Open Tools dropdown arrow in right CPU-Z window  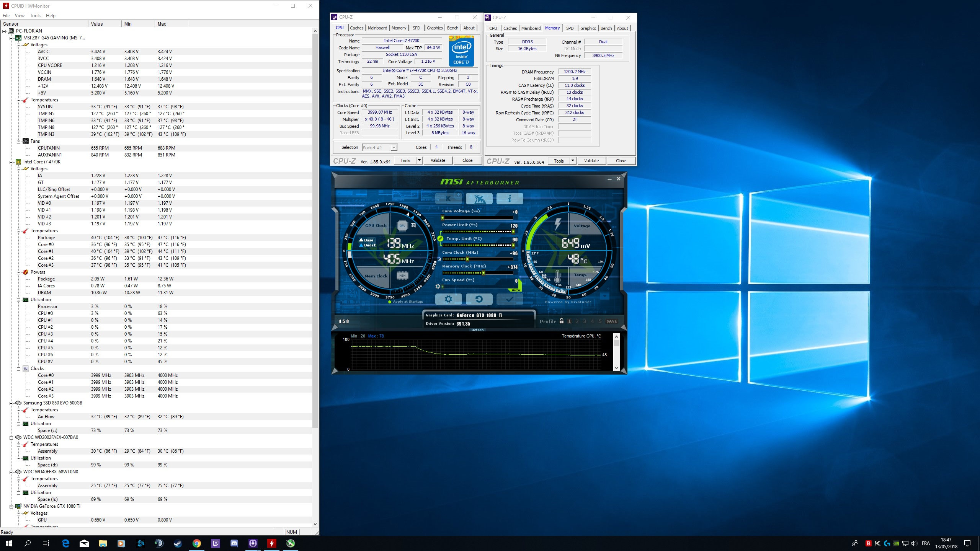573,161
